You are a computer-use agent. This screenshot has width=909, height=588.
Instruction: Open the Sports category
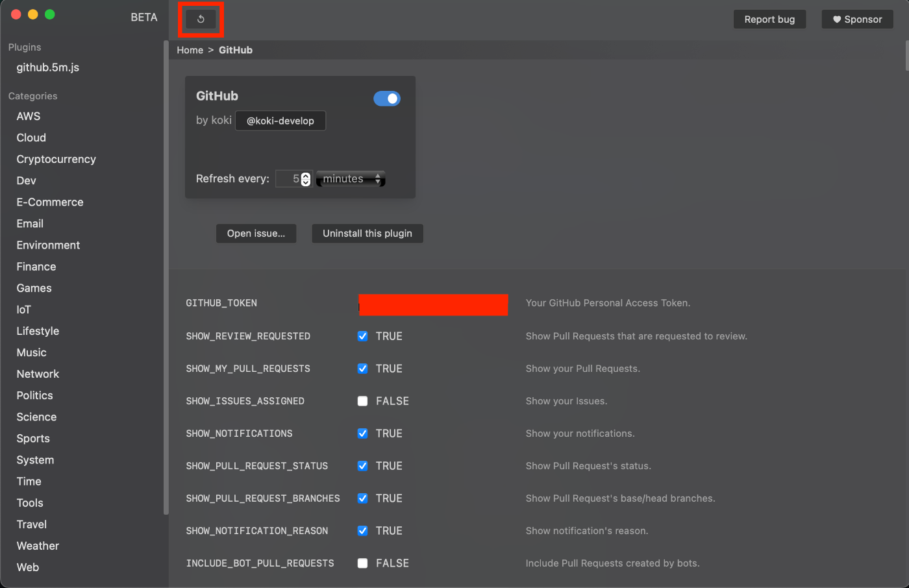(33, 439)
